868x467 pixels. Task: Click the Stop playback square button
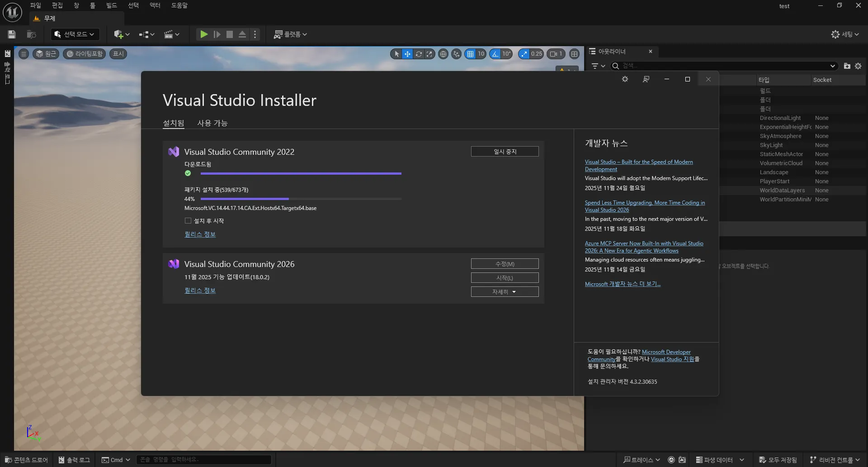230,34
